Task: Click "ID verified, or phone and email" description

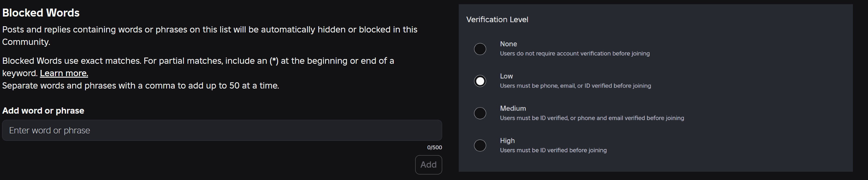Action: pyautogui.click(x=592, y=118)
